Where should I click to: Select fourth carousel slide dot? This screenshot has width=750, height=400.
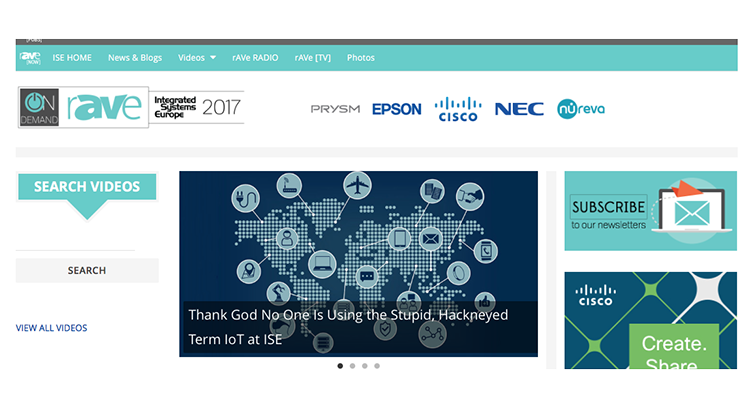(x=377, y=366)
